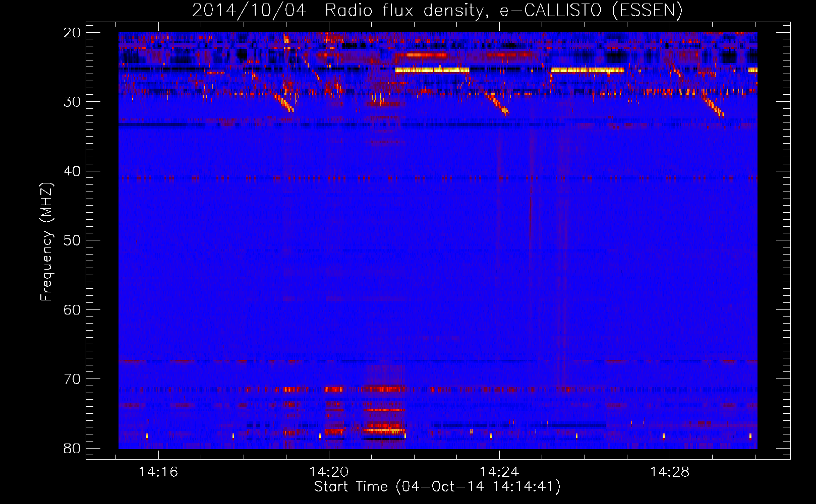Click the 14:16 time tick label
The height and width of the screenshot is (504, 816).
[x=158, y=472]
